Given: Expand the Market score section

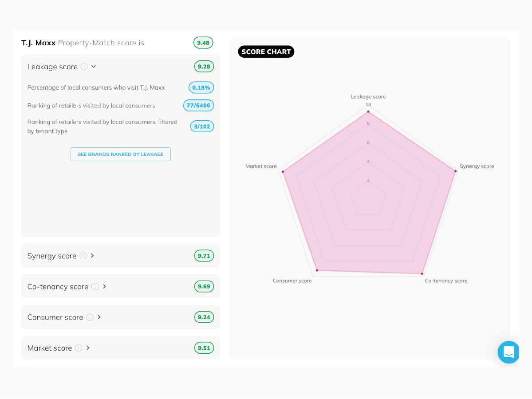Looking at the screenshot, I should (88, 348).
